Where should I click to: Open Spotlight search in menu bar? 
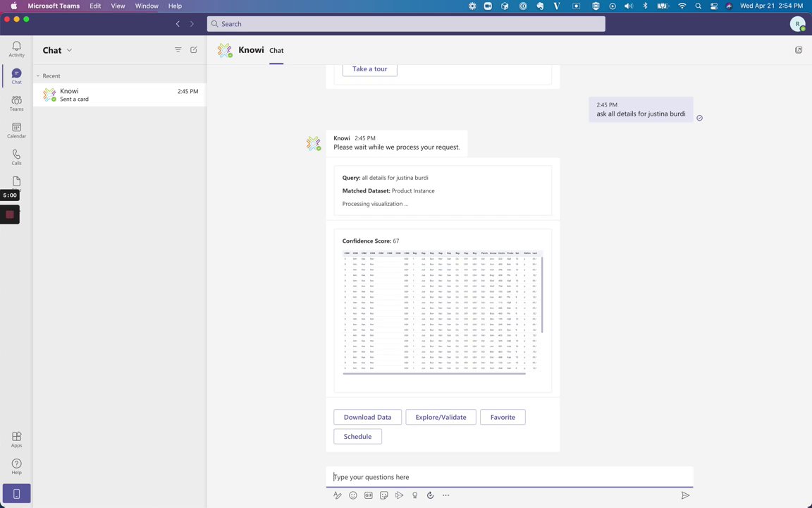(x=698, y=6)
